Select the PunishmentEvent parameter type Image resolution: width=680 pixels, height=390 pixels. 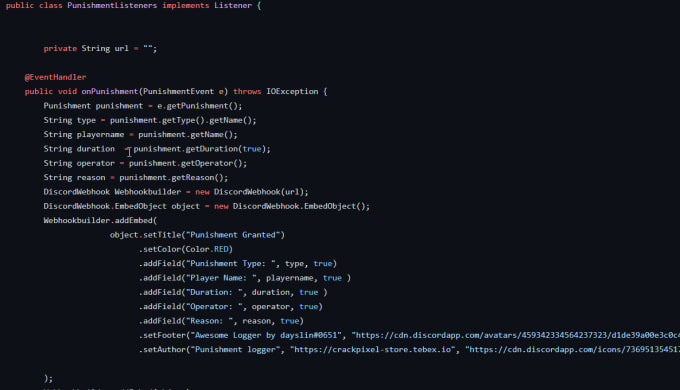click(178, 92)
